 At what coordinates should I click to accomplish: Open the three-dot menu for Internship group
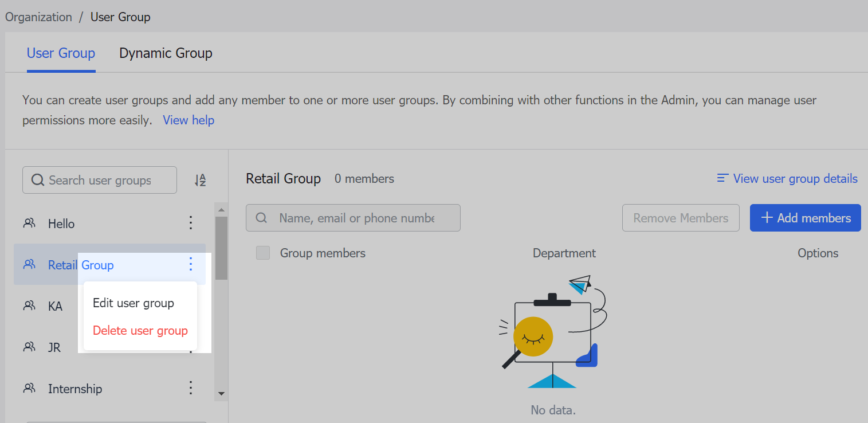pyautogui.click(x=190, y=388)
